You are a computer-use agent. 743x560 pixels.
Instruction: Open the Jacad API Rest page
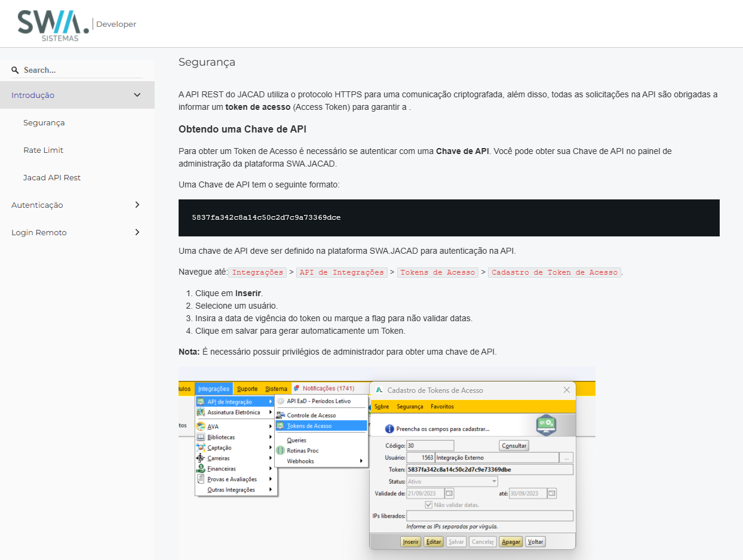52,177
